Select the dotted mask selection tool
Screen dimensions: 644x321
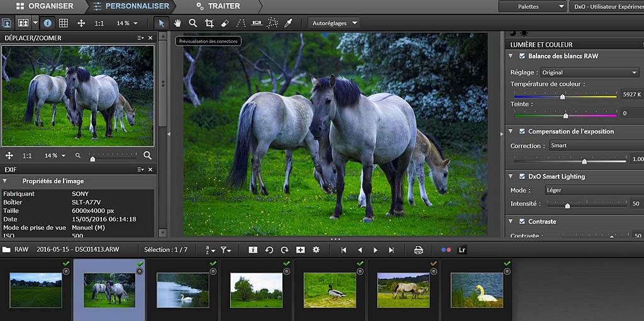(x=272, y=23)
